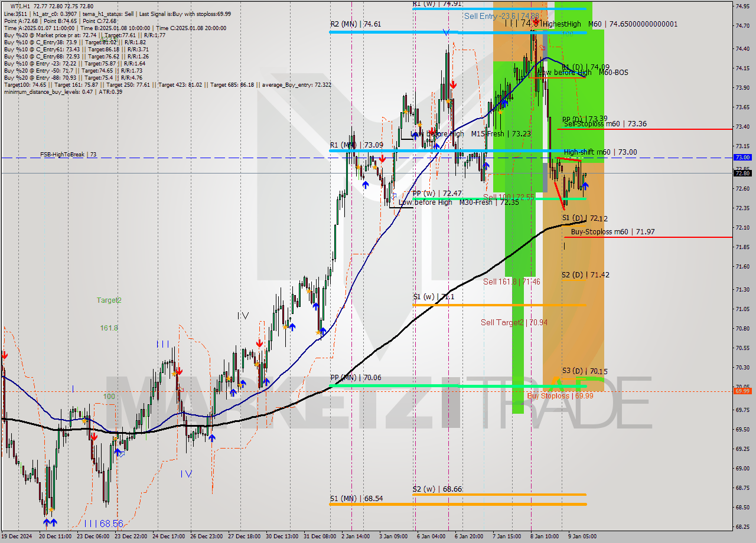Select the 'PP (D) | 73.39' label
This screenshot has height=543, width=756.
tap(585, 119)
